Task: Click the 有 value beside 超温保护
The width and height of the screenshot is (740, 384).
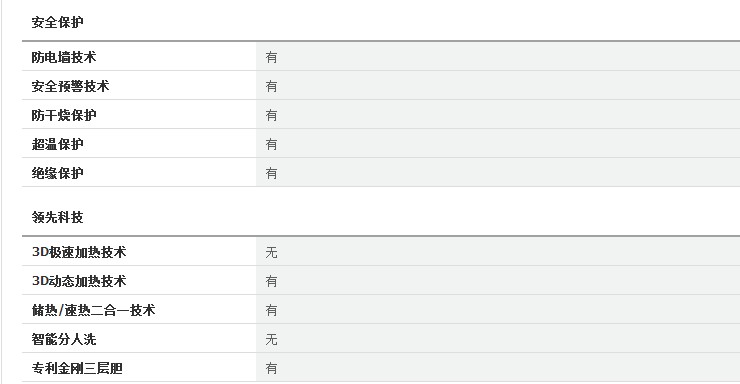Action: (x=271, y=144)
